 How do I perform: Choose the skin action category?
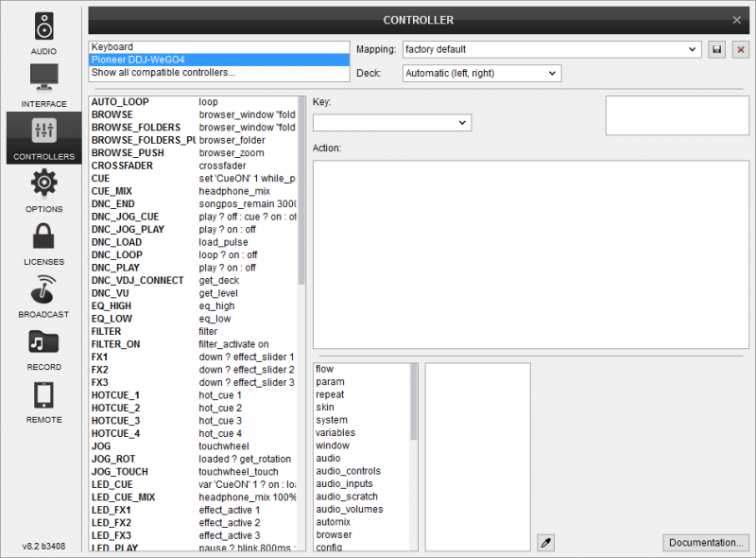coord(362,408)
